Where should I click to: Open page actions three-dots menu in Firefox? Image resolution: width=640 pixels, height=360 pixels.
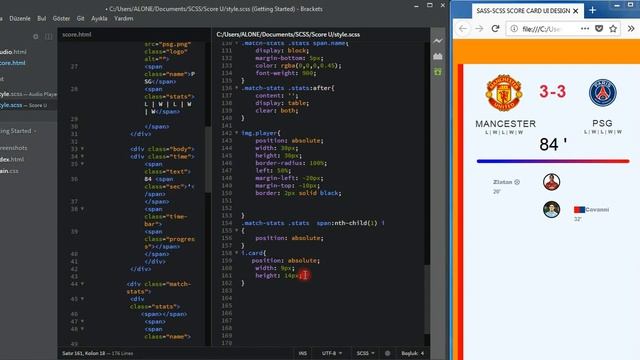pos(585,29)
